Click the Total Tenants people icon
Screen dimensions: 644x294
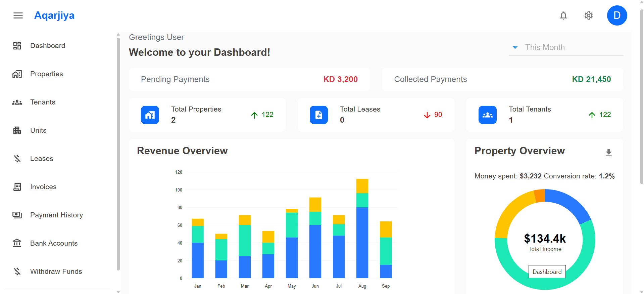click(488, 115)
